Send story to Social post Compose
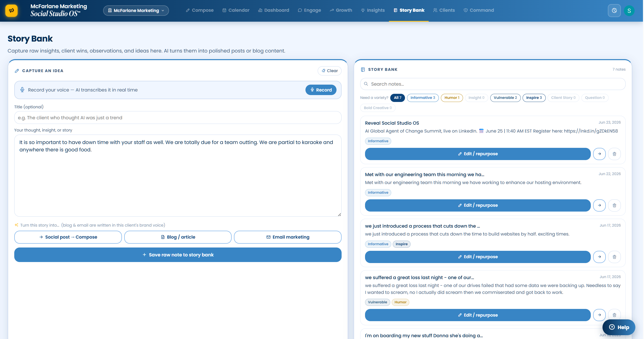 coord(68,237)
